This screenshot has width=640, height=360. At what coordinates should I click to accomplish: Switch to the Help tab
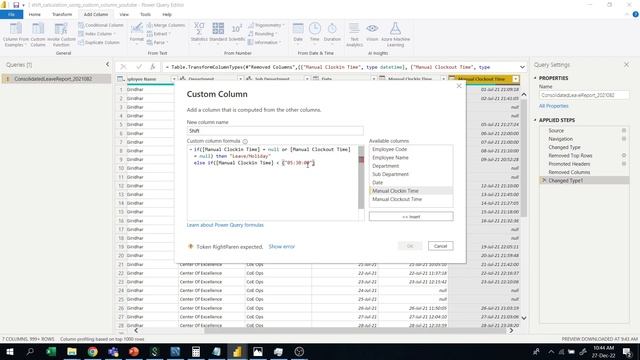click(167, 14)
